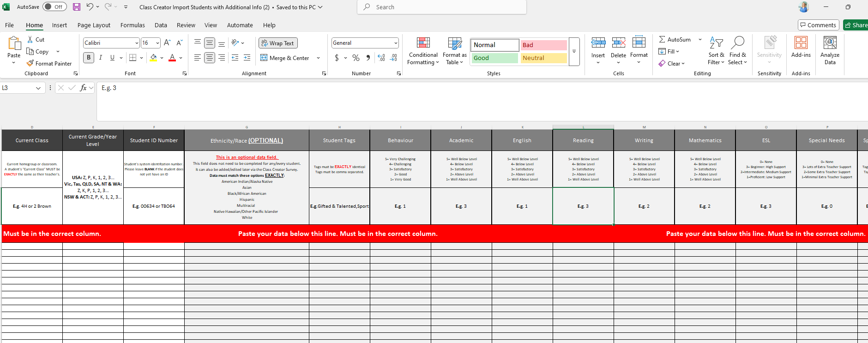This screenshot has height=343, width=868.
Task: Expand Conditional Formatting menu
Action: 423,51
